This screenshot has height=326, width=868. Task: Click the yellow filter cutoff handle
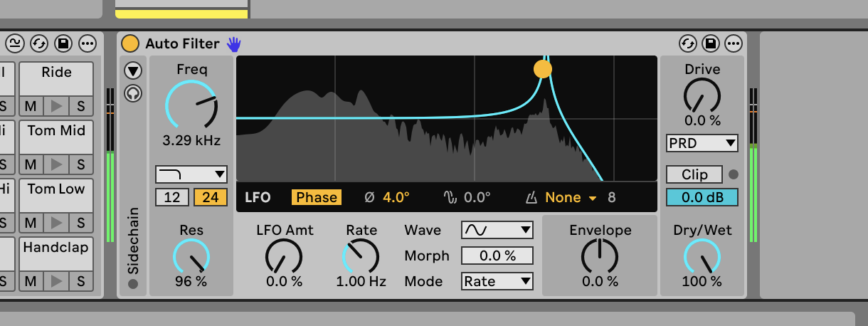click(x=543, y=69)
